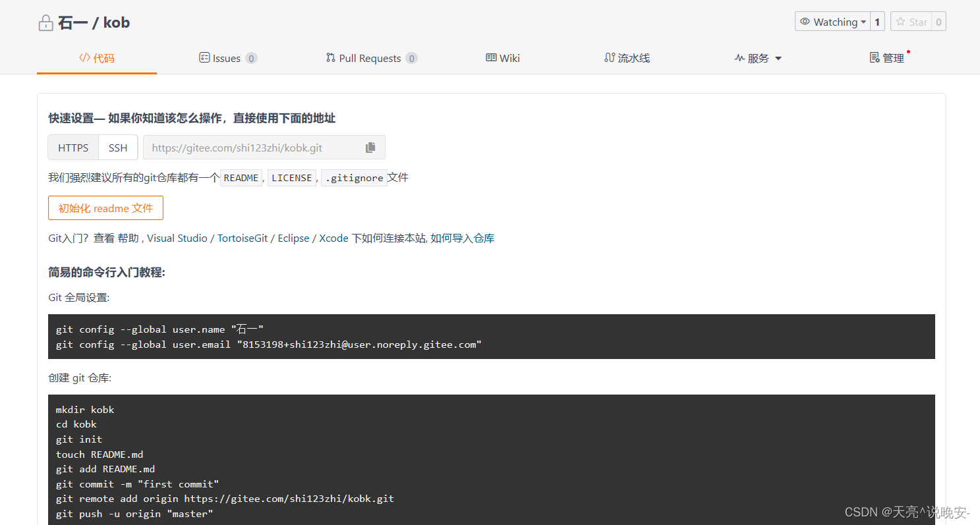
Task: Click the Issues count badge
Action: coord(251,58)
